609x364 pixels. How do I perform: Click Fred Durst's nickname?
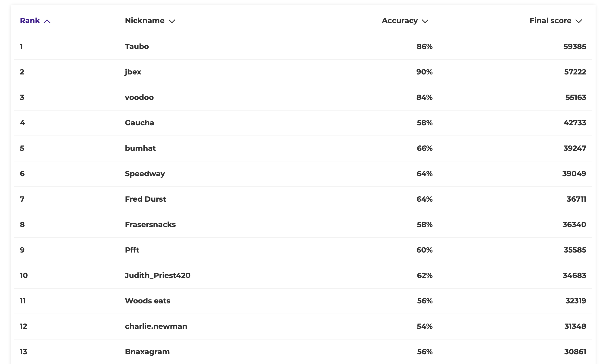point(145,199)
